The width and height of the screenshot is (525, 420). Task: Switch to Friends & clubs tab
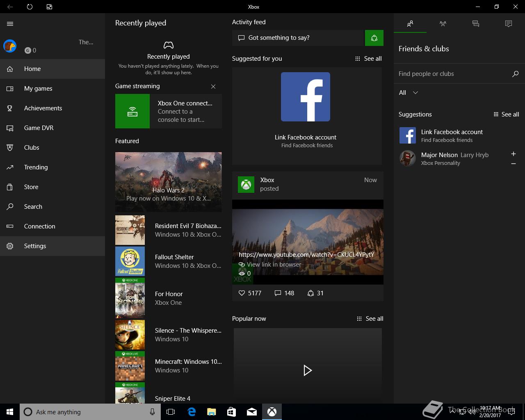pos(410,24)
